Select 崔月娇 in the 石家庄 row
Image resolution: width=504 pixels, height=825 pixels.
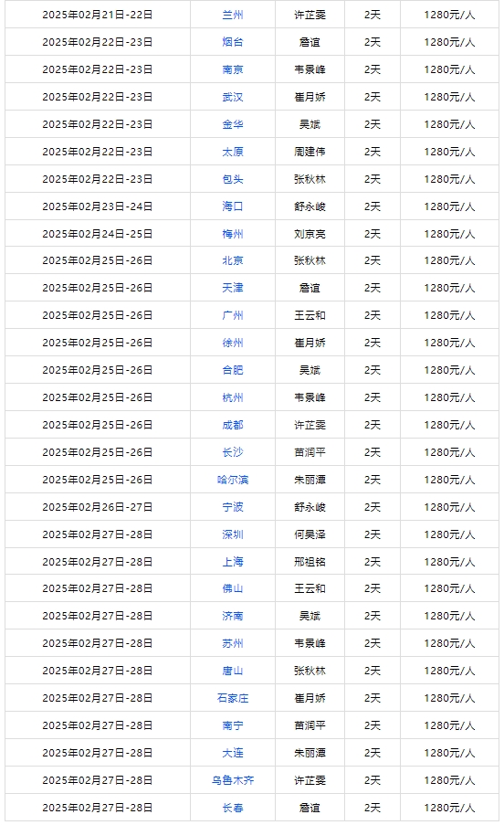tap(310, 698)
